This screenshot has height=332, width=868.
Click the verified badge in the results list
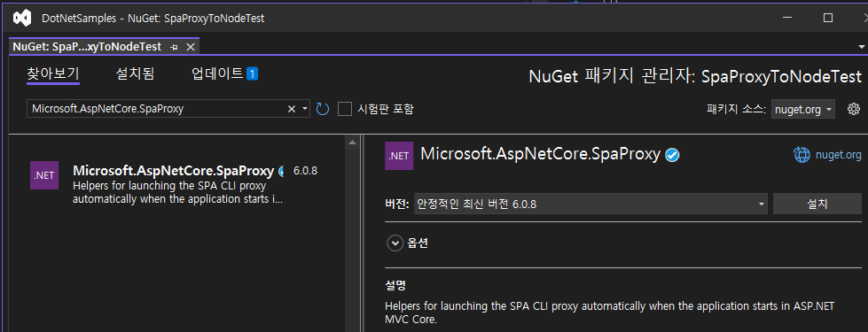[x=281, y=171]
